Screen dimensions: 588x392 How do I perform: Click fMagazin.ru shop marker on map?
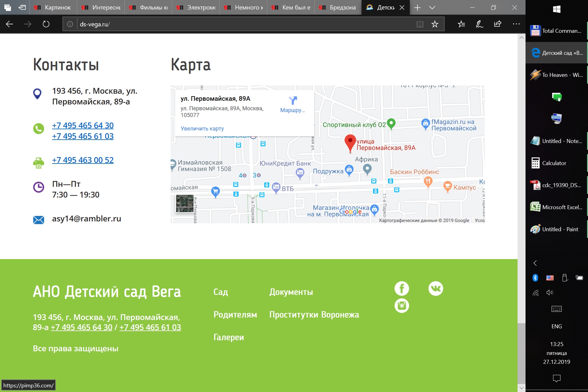(425, 124)
